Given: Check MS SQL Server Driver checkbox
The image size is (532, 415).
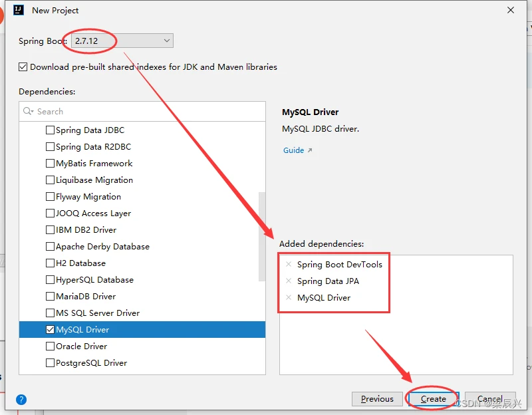Looking at the screenshot, I should [50, 313].
